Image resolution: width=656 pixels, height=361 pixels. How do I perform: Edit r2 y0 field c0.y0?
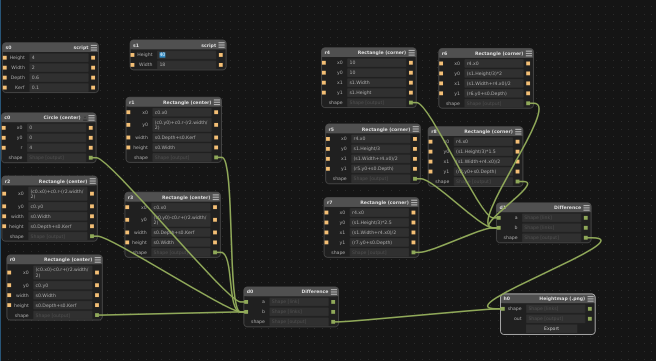click(x=58, y=206)
